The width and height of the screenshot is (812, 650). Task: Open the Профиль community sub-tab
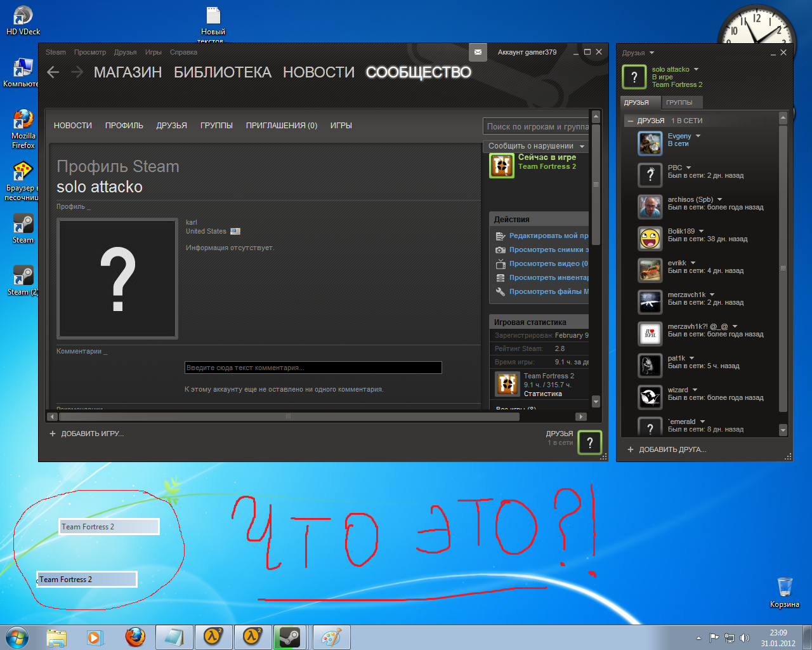coord(124,126)
